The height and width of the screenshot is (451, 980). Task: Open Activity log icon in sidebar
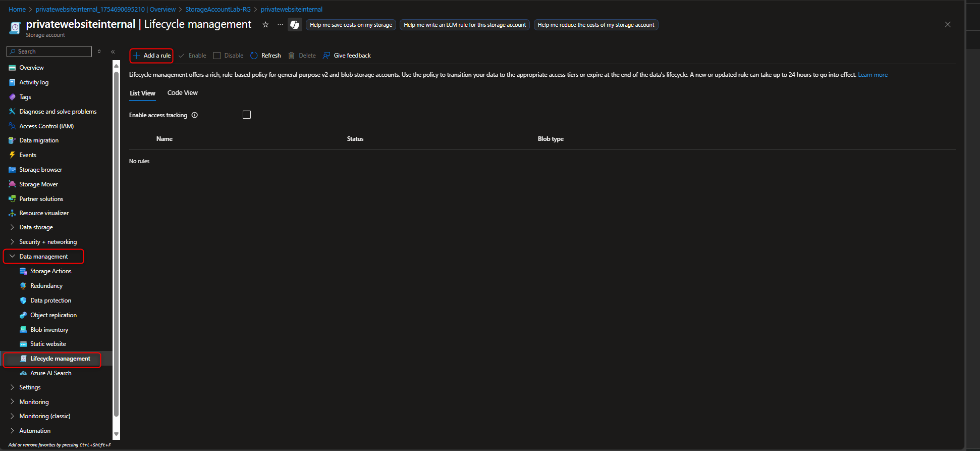pyautogui.click(x=12, y=82)
